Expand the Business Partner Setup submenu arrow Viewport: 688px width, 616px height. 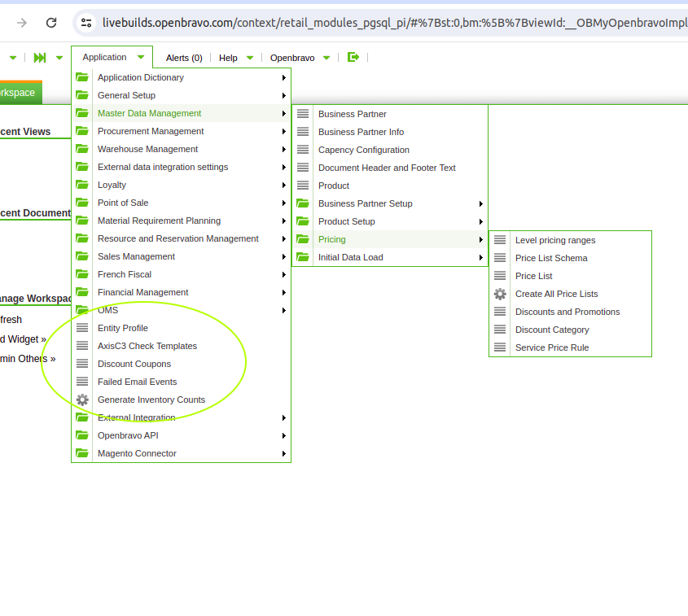(481, 203)
